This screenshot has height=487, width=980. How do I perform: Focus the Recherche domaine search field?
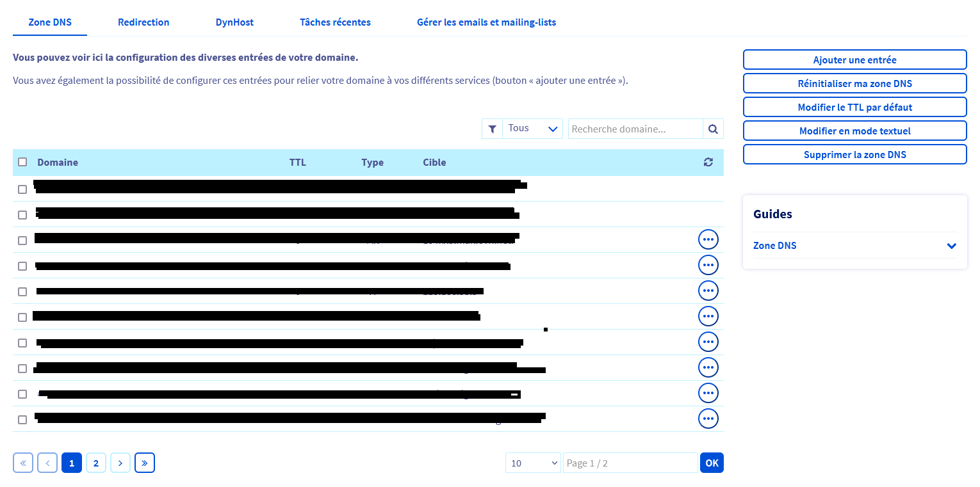635,129
